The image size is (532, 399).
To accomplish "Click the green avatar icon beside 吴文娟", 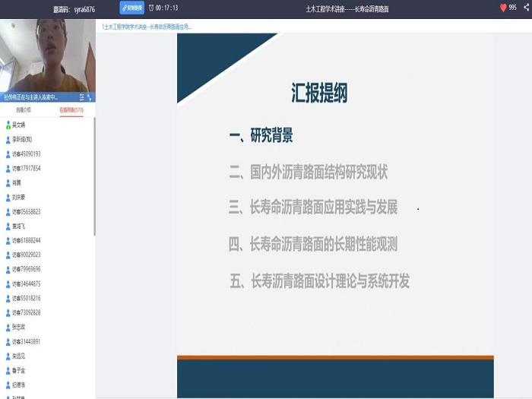I will (8, 125).
